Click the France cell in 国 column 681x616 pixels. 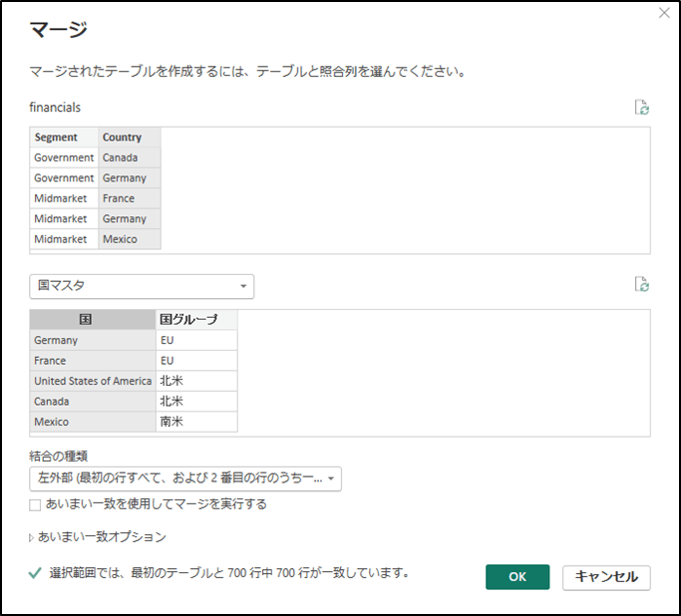point(93,360)
